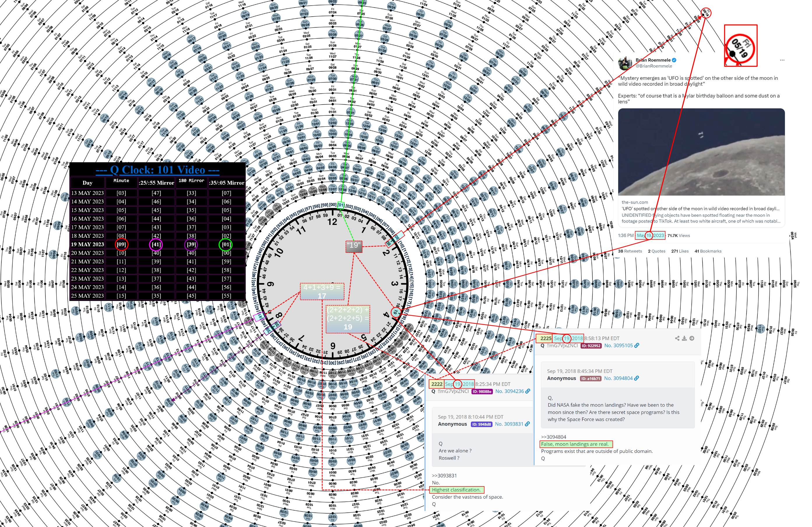Image resolution: width=812 pixels, height=527 pixels.
Task: Click the Sep 19, 2018 8:45:34 PM EDT timestamp
Action: pos(580,371)
